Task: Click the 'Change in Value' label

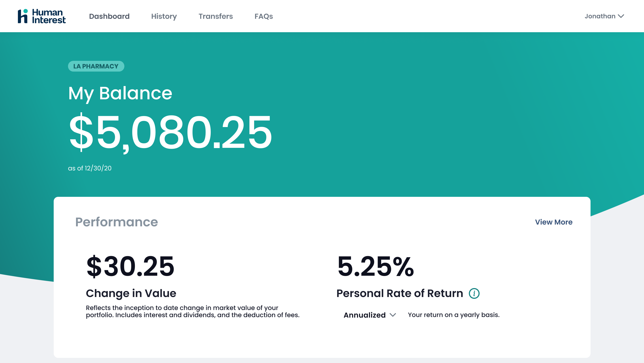Action: coord(131,293)
